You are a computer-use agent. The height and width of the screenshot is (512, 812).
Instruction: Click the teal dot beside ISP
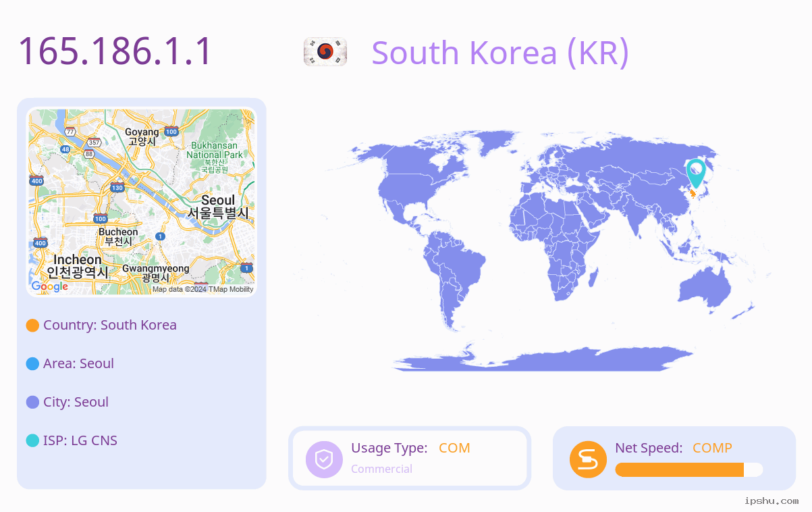32,441
